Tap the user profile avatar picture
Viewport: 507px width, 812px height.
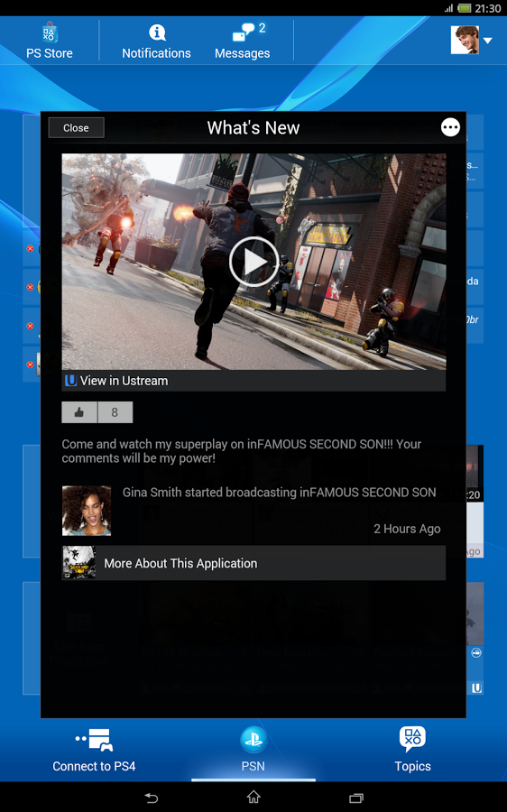tap(465, 40)
